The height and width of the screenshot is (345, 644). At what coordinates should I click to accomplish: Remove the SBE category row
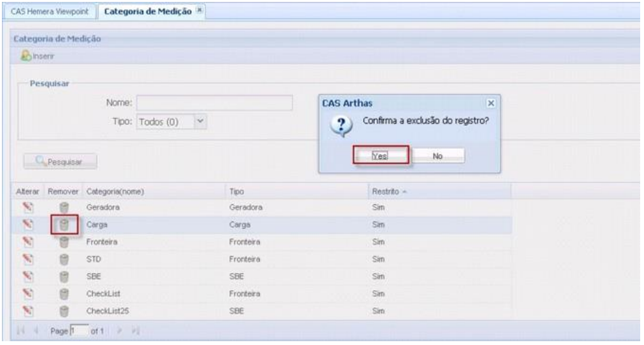(64, 276)
